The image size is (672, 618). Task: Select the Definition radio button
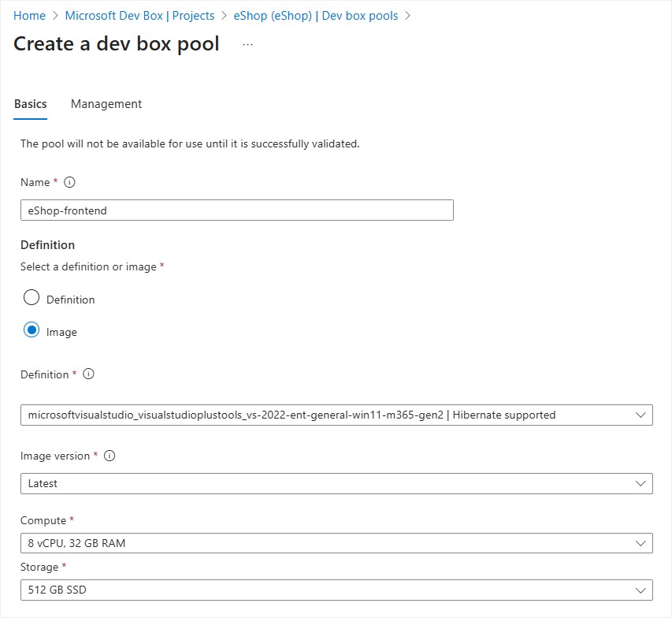[x=32, y=299]
